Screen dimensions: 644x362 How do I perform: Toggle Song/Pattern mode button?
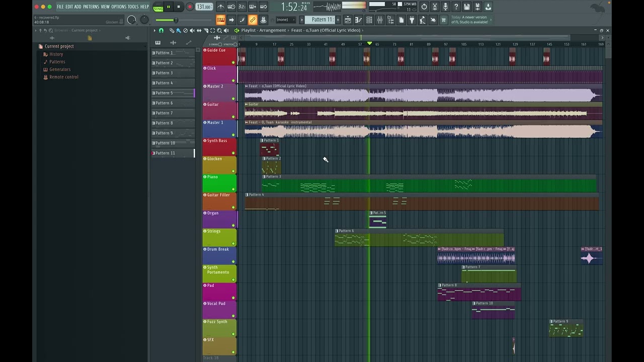pos(158,7)
